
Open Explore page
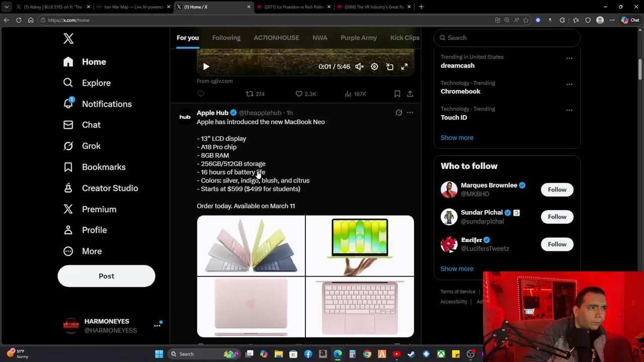87,83
